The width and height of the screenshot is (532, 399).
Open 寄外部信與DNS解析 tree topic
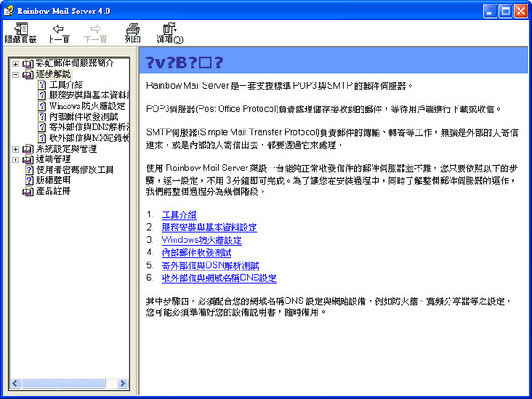point(89,127)
